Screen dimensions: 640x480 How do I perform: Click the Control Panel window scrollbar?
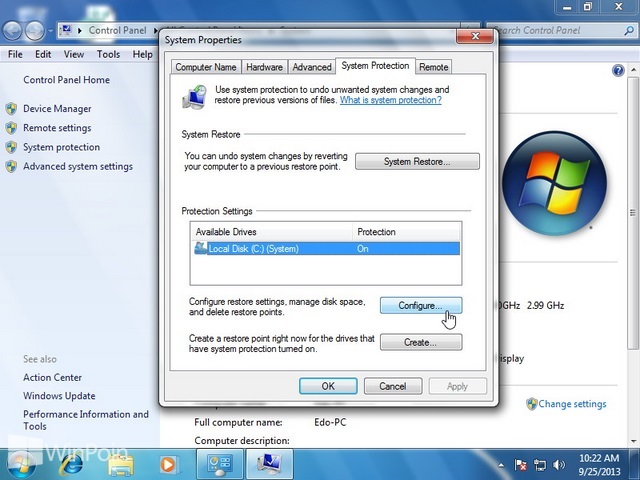tap(633, 212)
